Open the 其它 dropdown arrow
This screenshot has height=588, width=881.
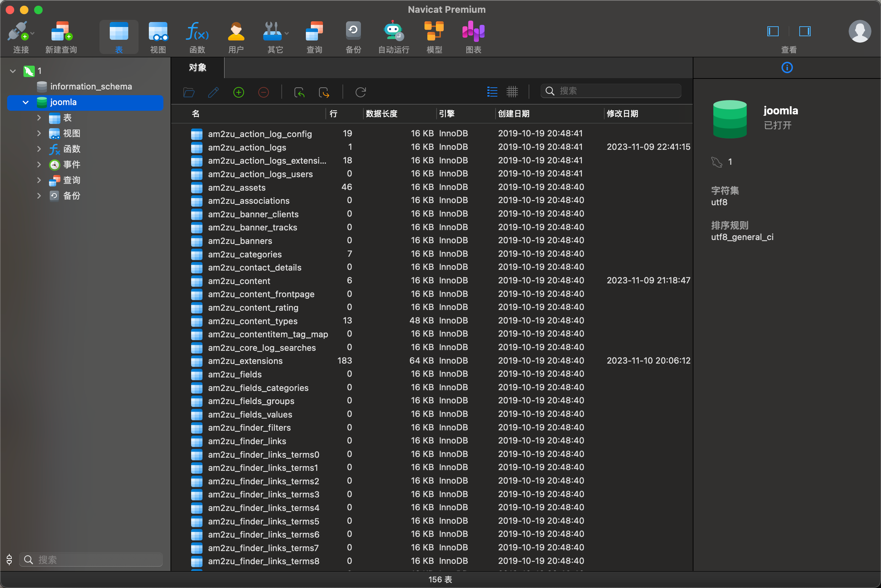(x=287, y=34)
